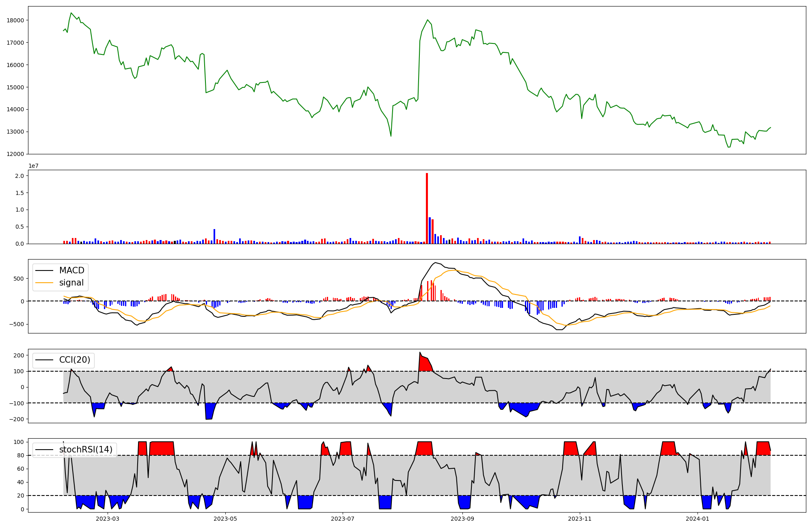Viewport: 812px width, 528px height.
Task: Click the -200 tick on CCI axis
Action: pos(17,419)
